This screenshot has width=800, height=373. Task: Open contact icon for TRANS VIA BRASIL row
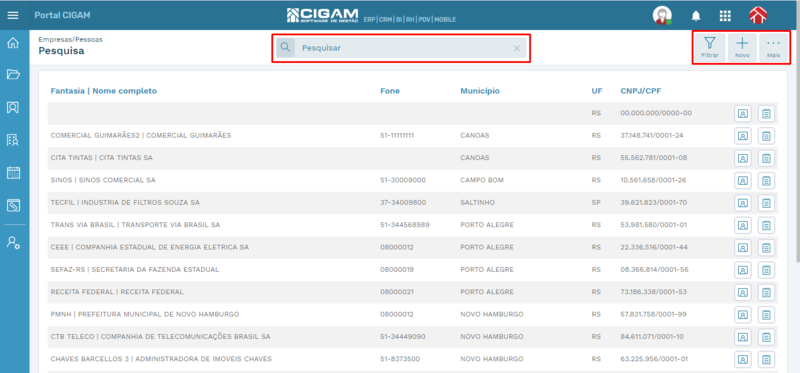click(743, 225)
